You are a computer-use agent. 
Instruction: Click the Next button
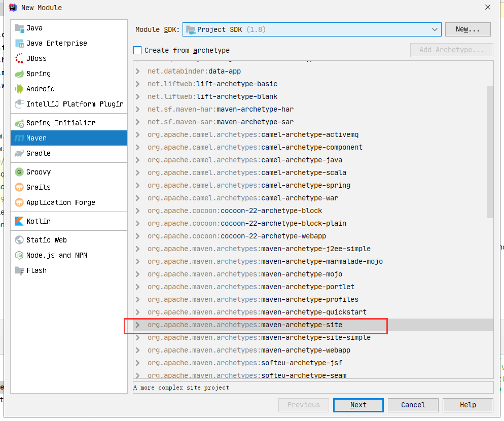[x=358, y=405]
